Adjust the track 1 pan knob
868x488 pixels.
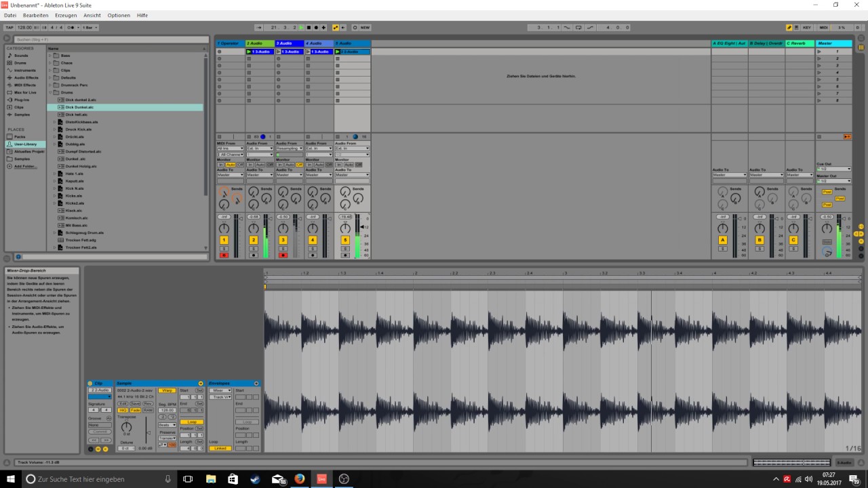point(224,228)
